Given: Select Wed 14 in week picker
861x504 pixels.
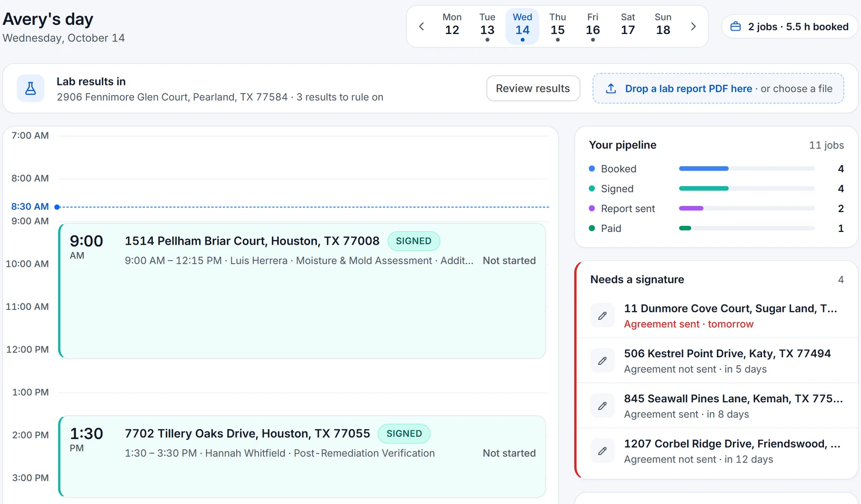Looking at the screenshot, I should click(523, 26).
